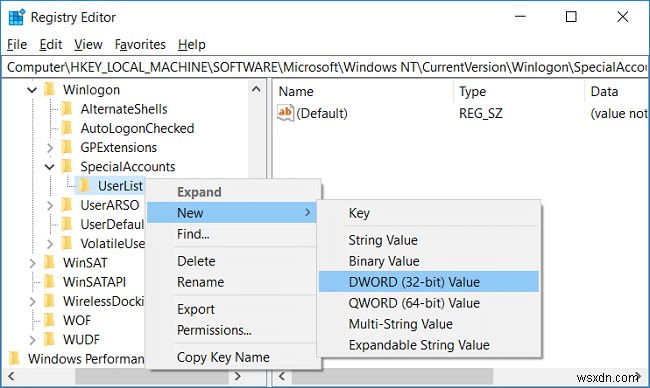Viewport: 650px width, 388px height.
Task: Expand the VolatileUser tree node
Action: click(50, 244)
